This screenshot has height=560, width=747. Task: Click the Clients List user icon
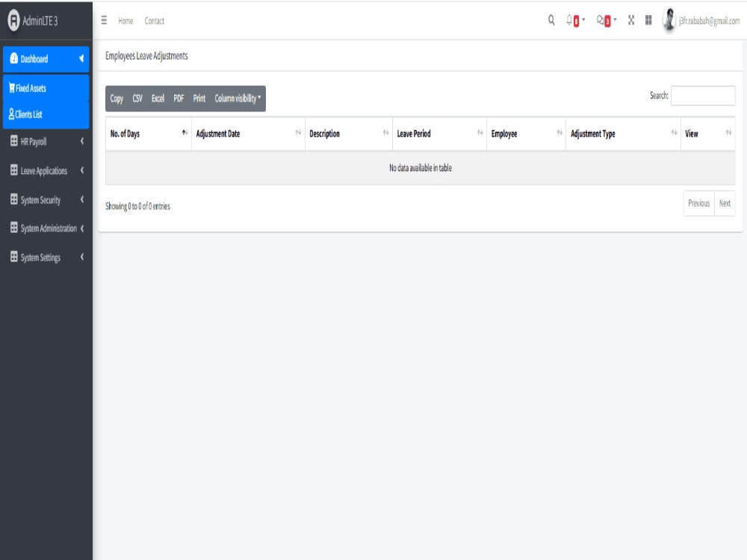11,113
